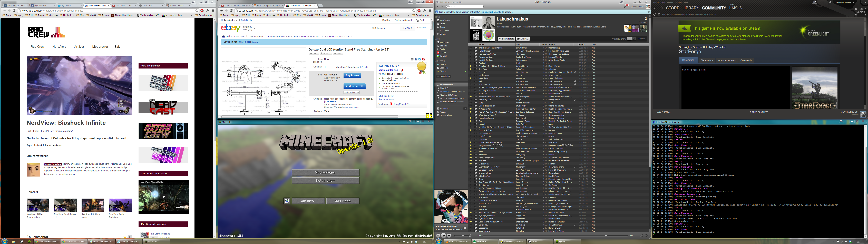Unstar the Spotify track Stuck In The Middle With You
The width and height of the screenshot is (868, 244).
tap(471, 222)
